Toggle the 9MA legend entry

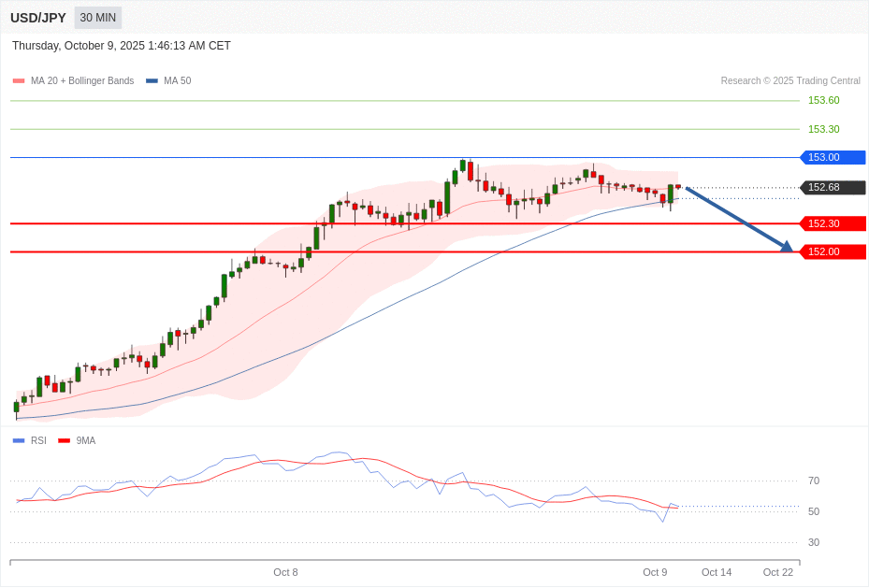point(85,440)
